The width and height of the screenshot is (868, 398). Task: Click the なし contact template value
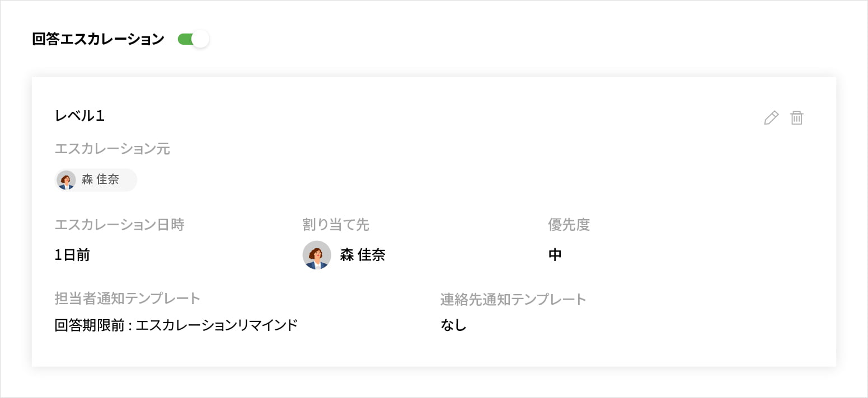(x=453, y=325)
